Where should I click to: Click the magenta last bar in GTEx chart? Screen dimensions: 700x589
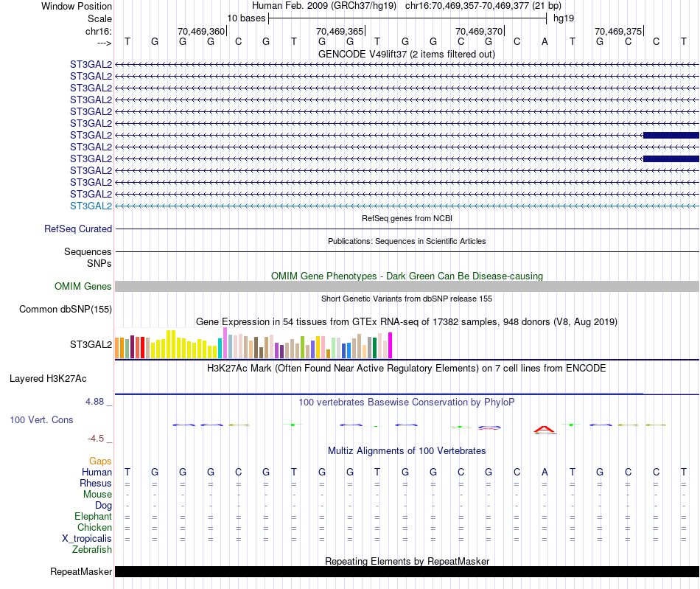click(x=391, y=345)
